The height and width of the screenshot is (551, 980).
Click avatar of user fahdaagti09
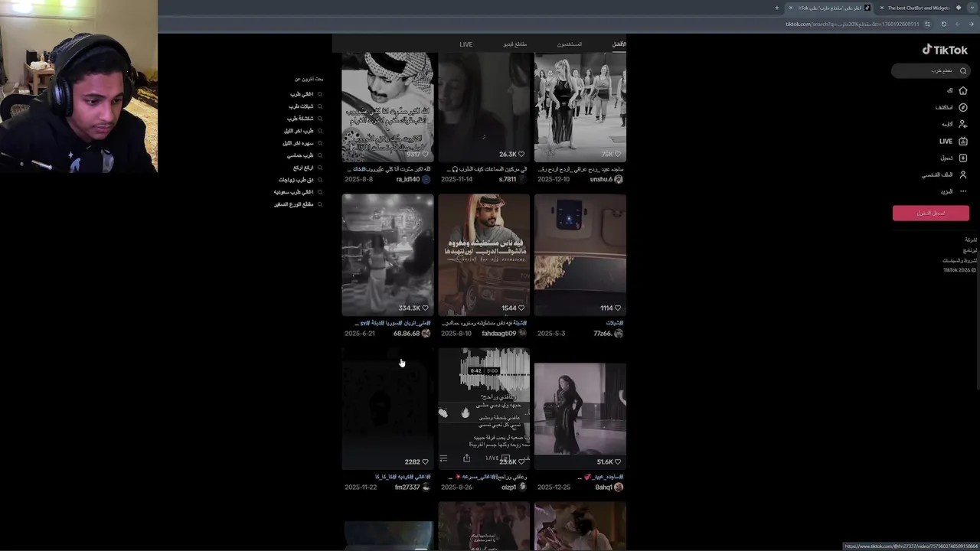pos(522,333)
